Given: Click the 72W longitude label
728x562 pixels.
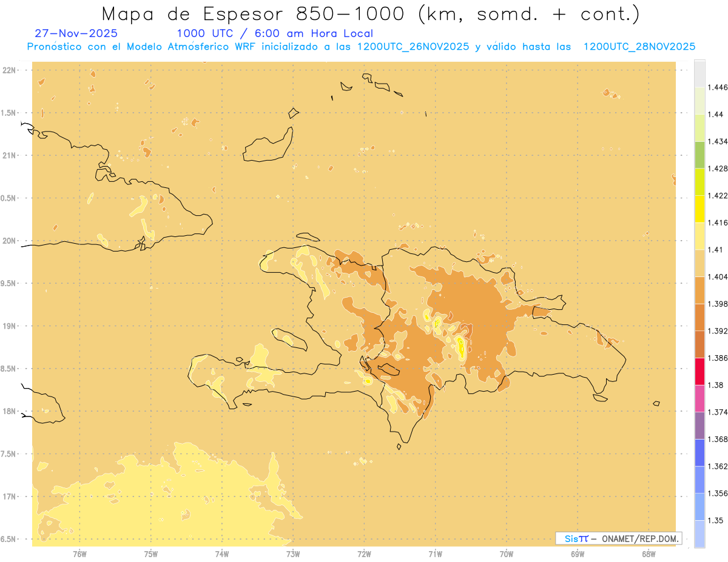Looking at the screenshot, I should (364, 554).
